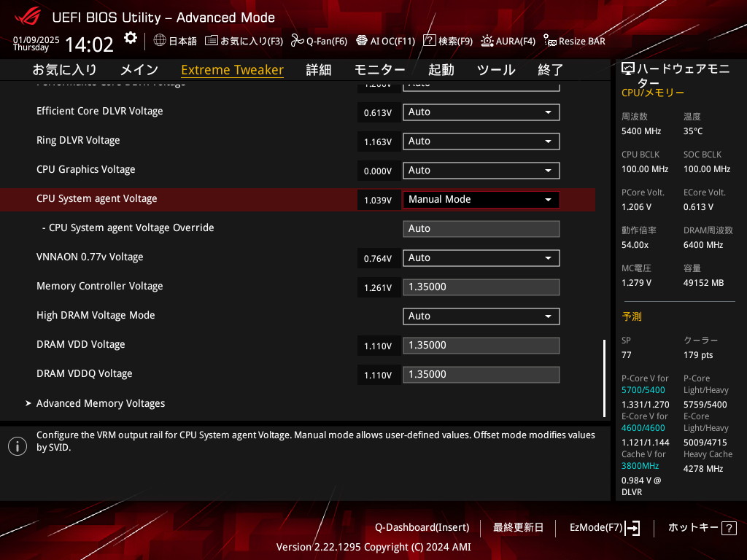This screenshot has width=747, height=560.
Task: Switch to EzMode (F7)
Action: coord(604,527)
